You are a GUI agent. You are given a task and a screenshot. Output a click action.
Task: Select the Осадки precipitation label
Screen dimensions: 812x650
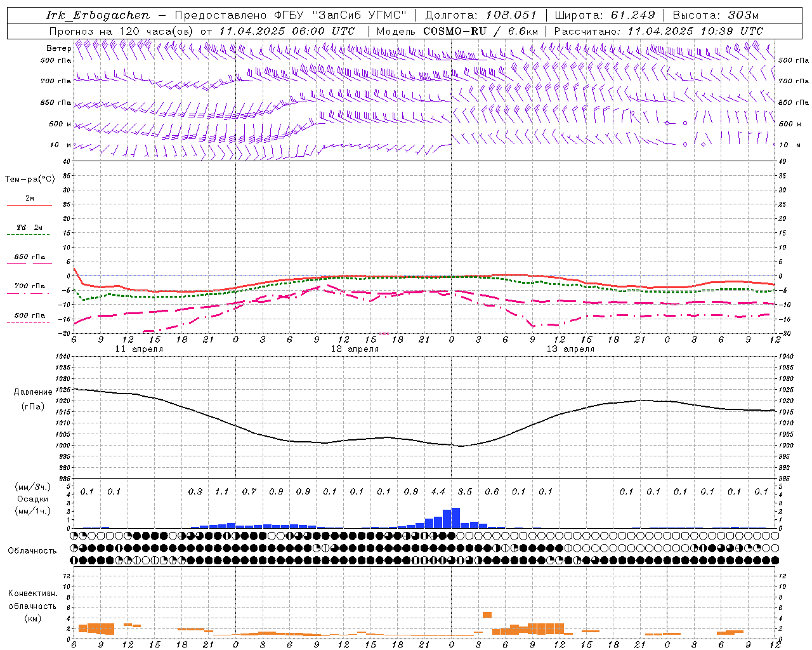point(32,499)
